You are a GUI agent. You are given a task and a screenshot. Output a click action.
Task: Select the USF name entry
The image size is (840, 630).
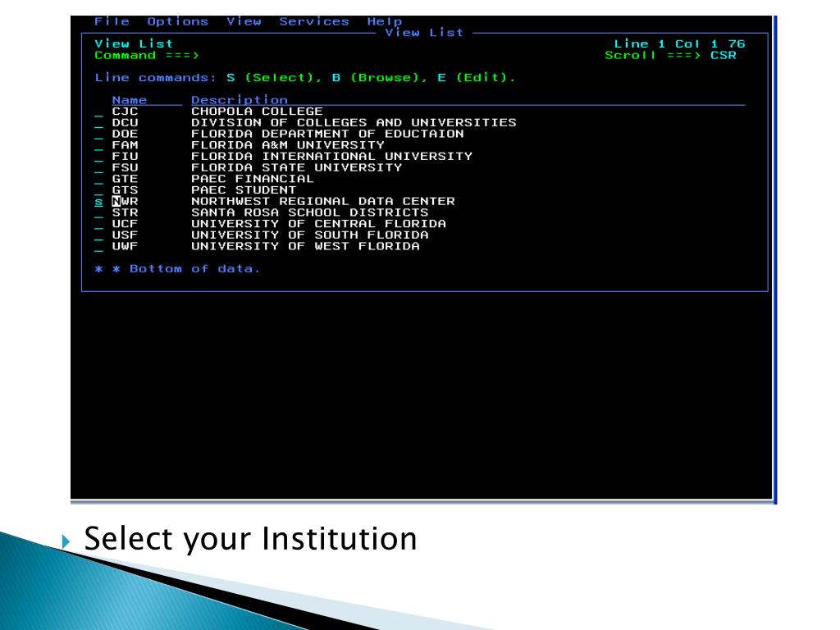pos(125,235)
